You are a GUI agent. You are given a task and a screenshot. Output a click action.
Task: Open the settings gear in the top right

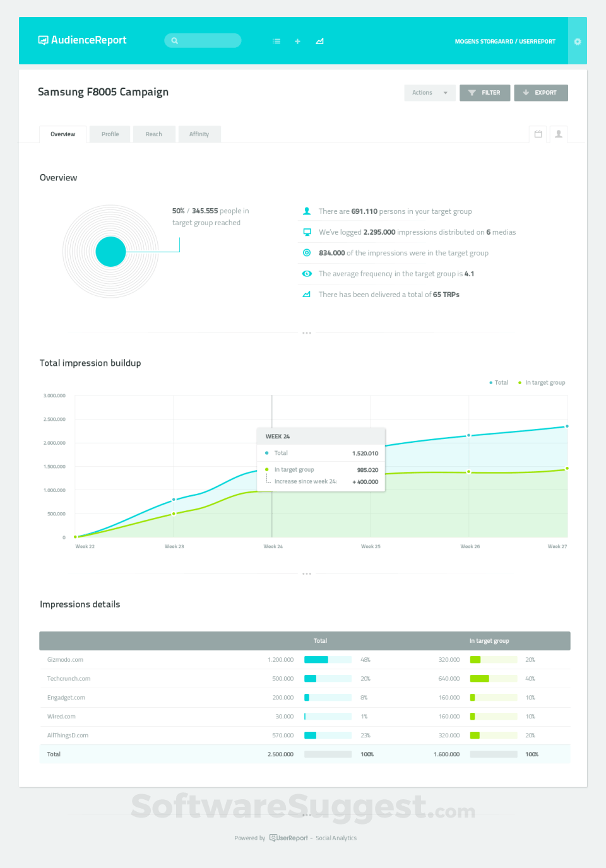click(x=577, y=41)
